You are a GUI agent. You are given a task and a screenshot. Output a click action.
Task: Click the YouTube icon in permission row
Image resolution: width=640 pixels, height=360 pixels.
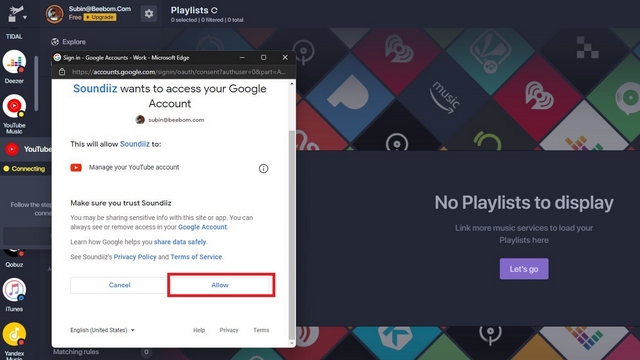(76, 168)
